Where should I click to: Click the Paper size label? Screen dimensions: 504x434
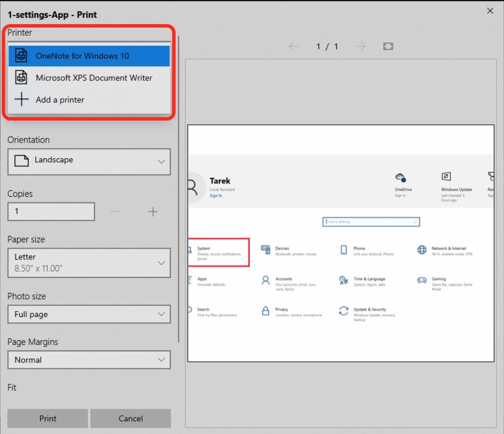point(26,239)
